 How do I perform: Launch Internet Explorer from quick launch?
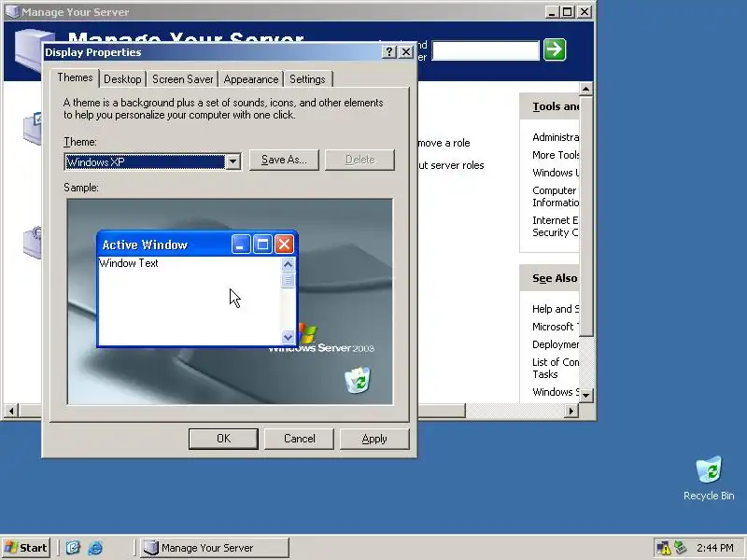(95, 548)
